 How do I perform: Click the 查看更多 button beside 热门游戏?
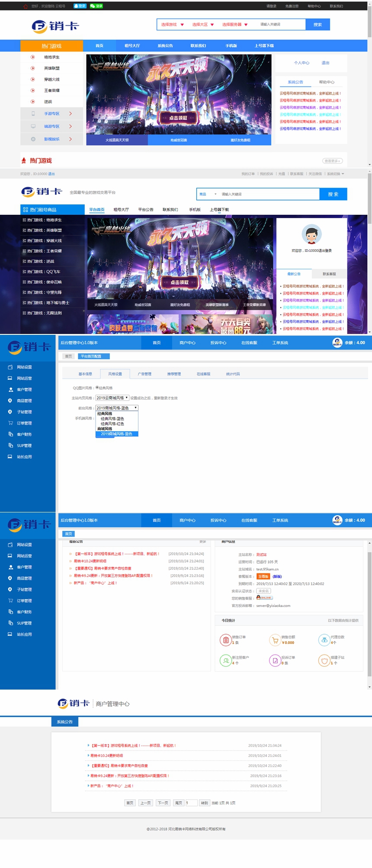333,161
